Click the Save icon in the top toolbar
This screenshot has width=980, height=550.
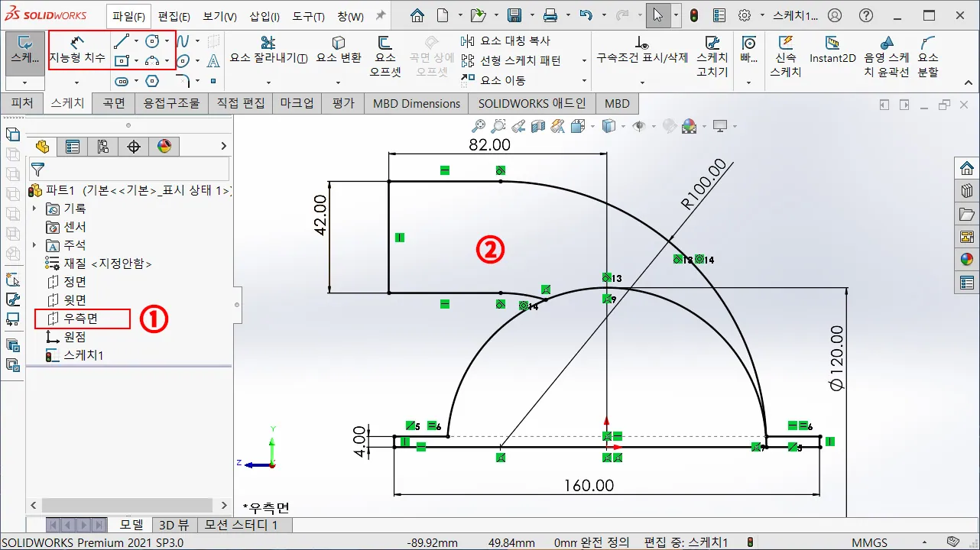[514, 15]
